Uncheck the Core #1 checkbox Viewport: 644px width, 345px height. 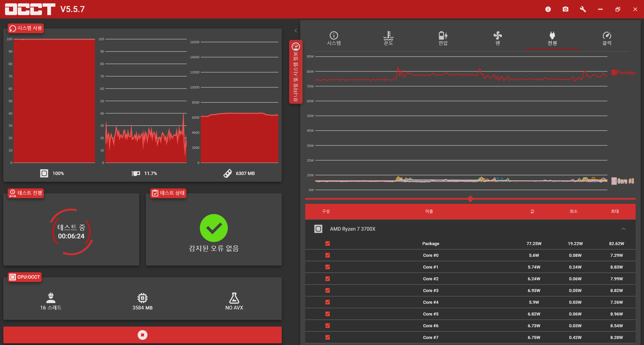pyautogui.click(x=328, y=267)
